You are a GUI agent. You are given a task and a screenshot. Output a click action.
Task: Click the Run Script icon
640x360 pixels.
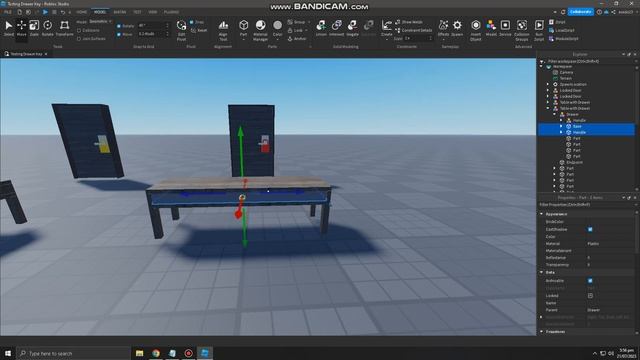pyautogui.click(x=539, y=30)
